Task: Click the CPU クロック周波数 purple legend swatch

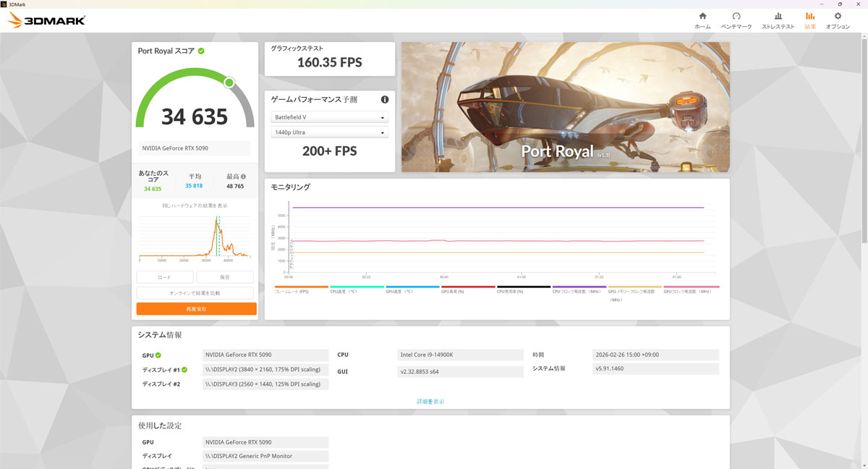Action: pos(579,287)
